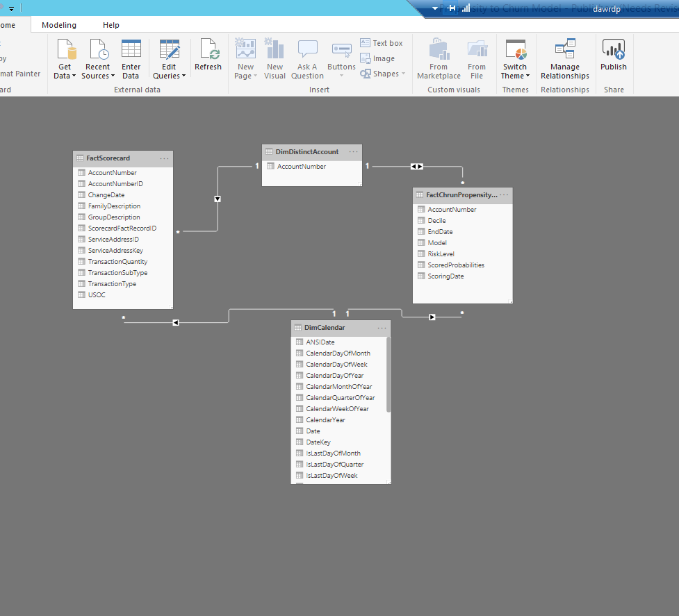Select the DimCalendar table header

341,328
